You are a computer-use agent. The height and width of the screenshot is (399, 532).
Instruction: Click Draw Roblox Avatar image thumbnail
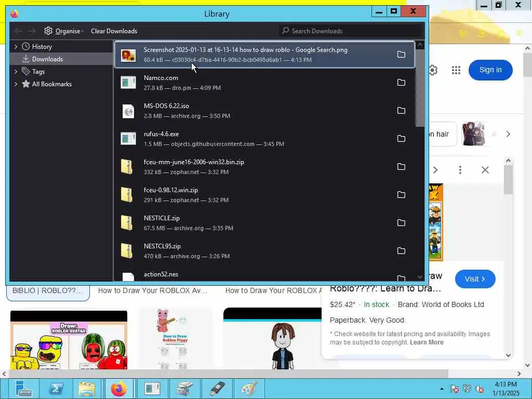pyautogui.click(x=69, y=340)
